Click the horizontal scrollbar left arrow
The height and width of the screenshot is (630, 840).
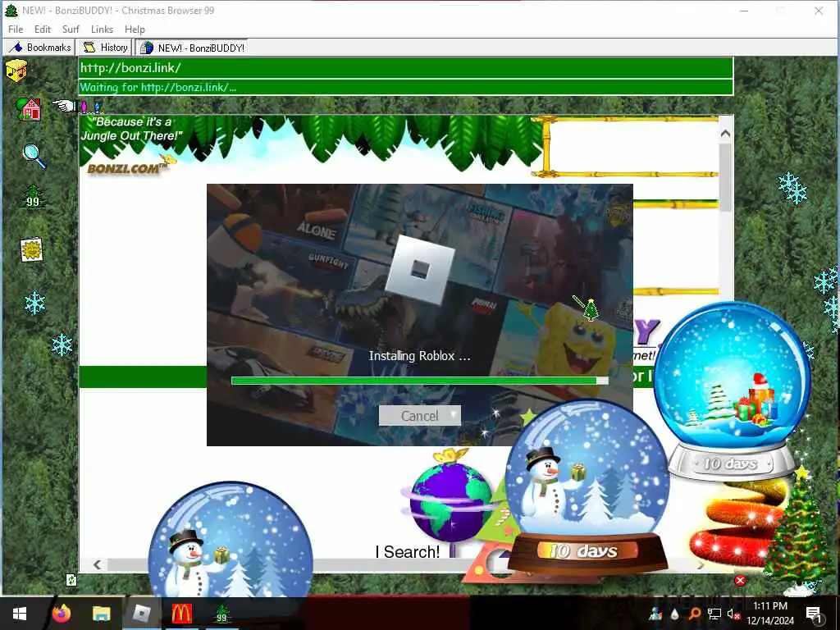[x=97, y=564]
